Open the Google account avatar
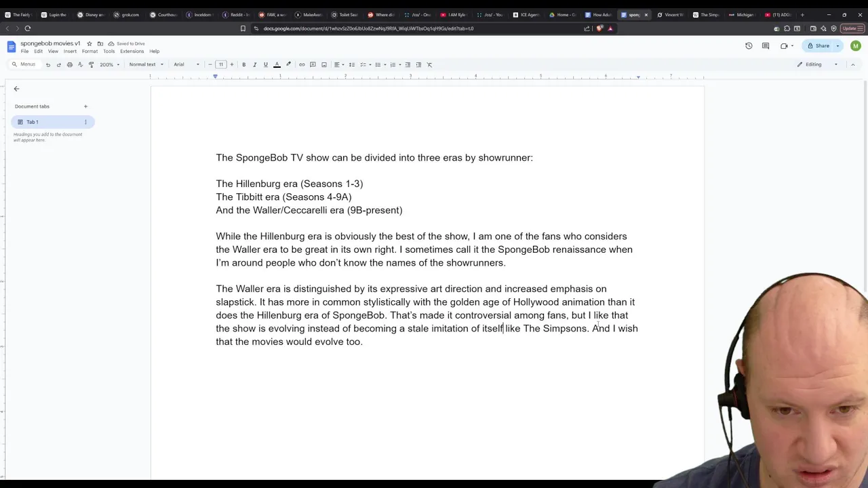The image size is (868, 488). tap(855, 45)
